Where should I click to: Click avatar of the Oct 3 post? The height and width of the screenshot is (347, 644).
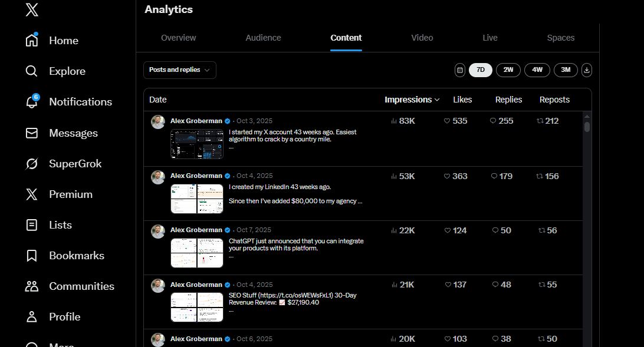158,122
